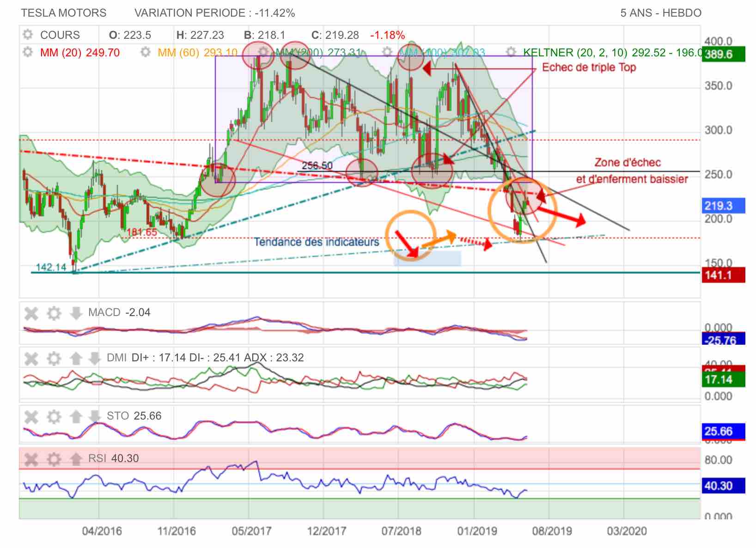Open the RSI settings gear
The height and width of the screenshot is (548, 756).
(x=54, y=459)
